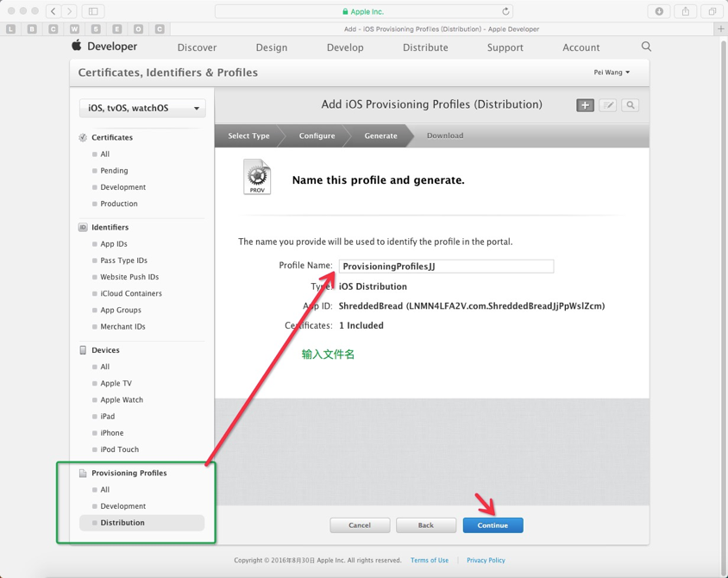
Task: Select Website Push IDs in sidebar
Action: pyautogui.click(x=129, y=277)
